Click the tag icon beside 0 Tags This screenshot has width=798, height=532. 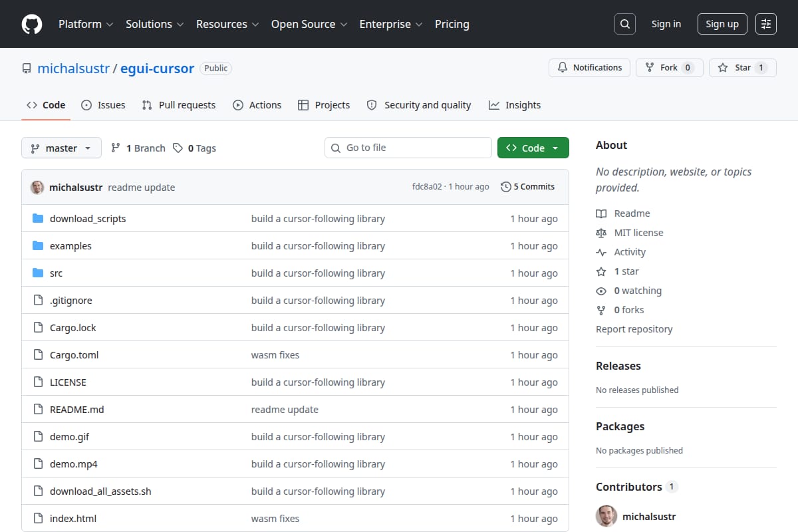178,148
